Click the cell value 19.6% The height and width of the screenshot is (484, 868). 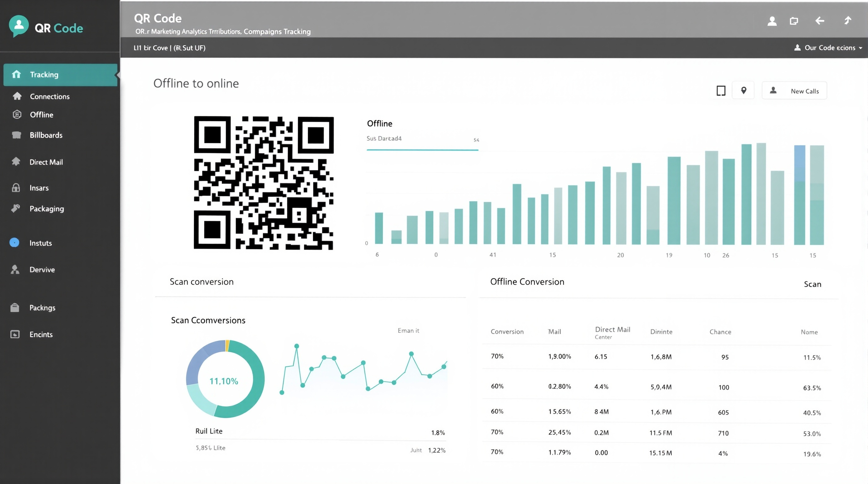tap(812, 454)
